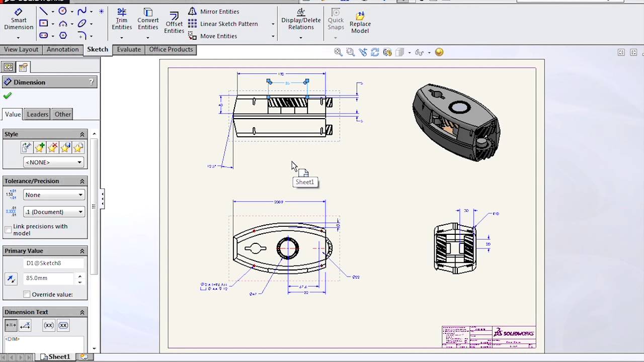Collapse the Primary Value section
644x362 pixels.
tap(82, 250)
